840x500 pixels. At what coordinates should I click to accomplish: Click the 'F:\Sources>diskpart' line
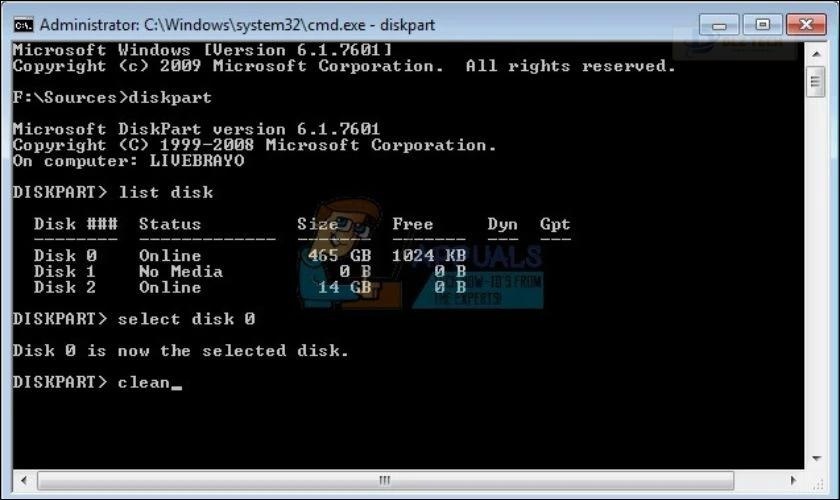tap(112, 98)
